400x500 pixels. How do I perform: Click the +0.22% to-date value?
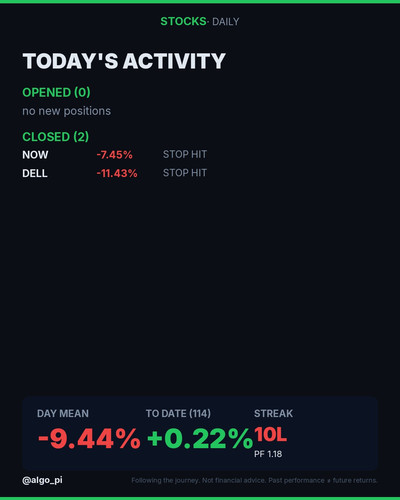point(200,438)
